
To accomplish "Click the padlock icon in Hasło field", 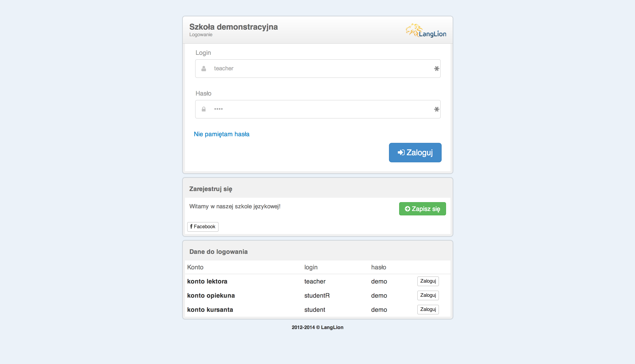I will 204,109.
